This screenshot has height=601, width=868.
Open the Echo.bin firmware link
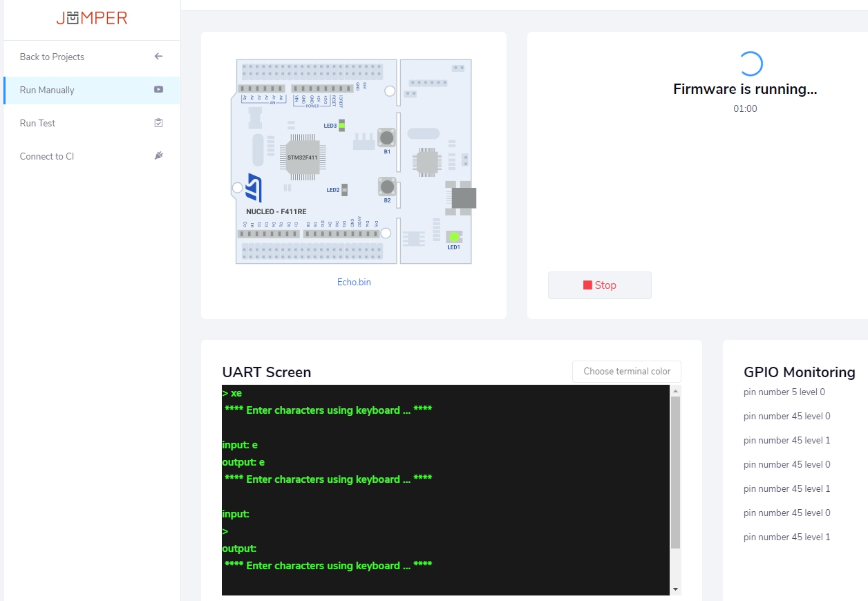tap(354, 282)
